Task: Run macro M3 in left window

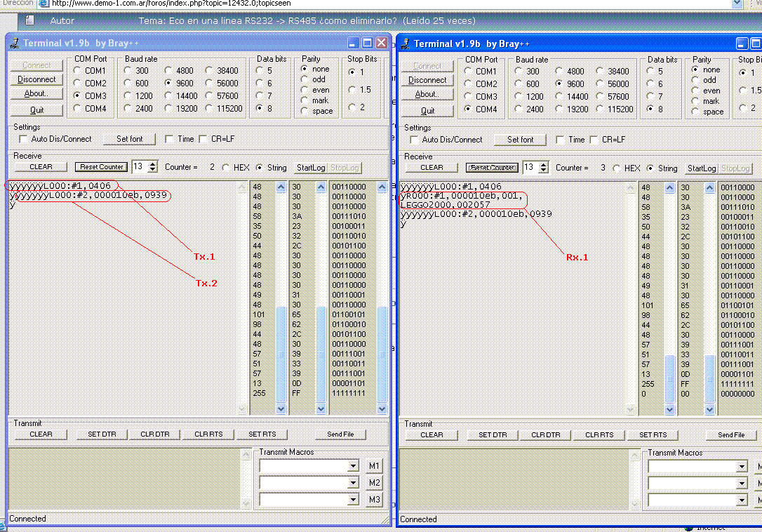Action: point(374,500)
